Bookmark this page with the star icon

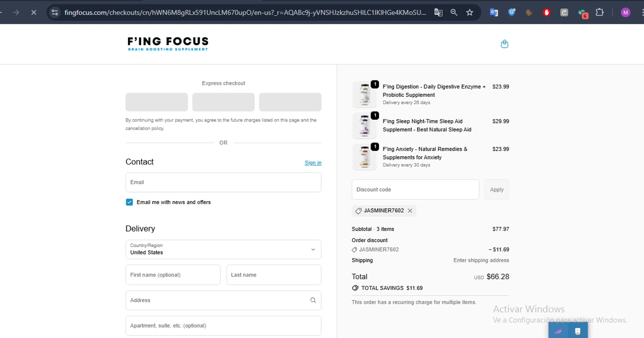[x=470, y=12]
